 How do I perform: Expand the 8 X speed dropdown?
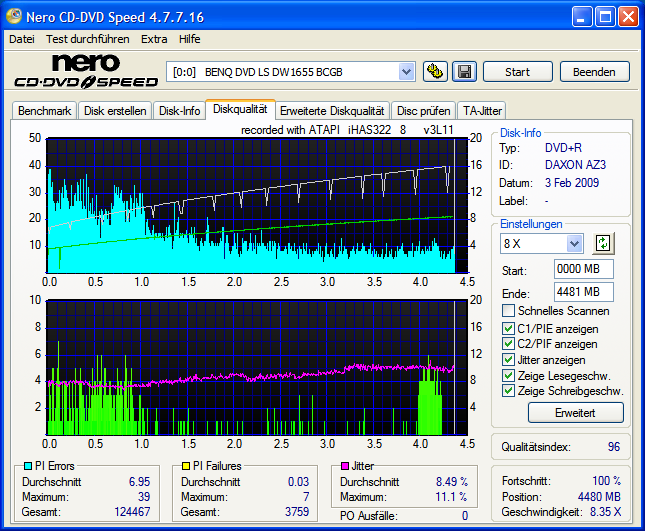pos(574,243)
